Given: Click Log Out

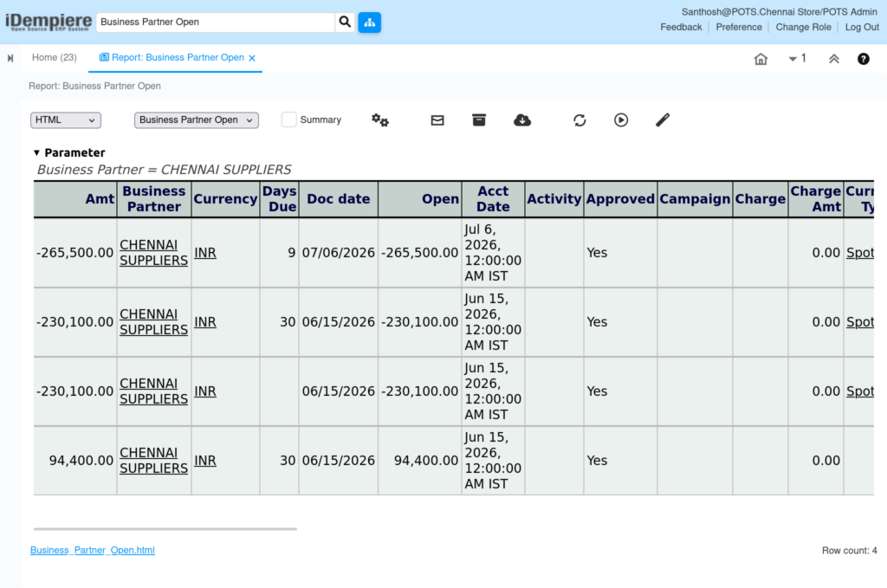Looking at the screenshot, I should tap(862, 27).
